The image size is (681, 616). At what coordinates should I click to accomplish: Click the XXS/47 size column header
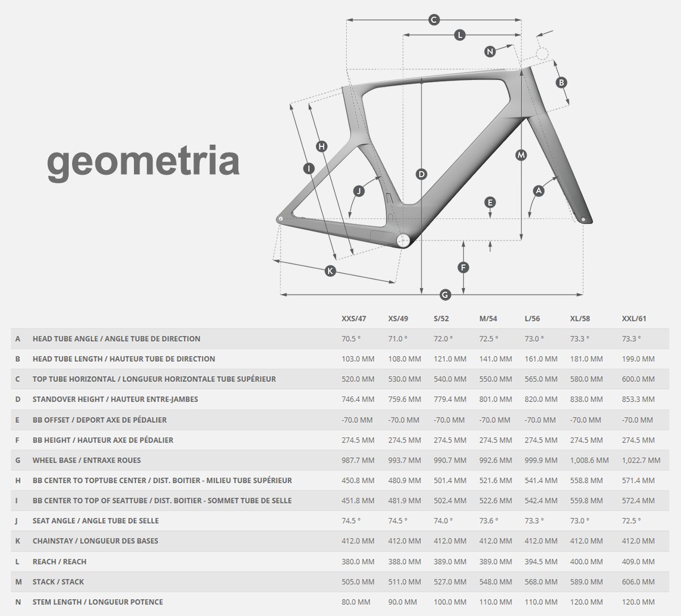click(354, 318)
